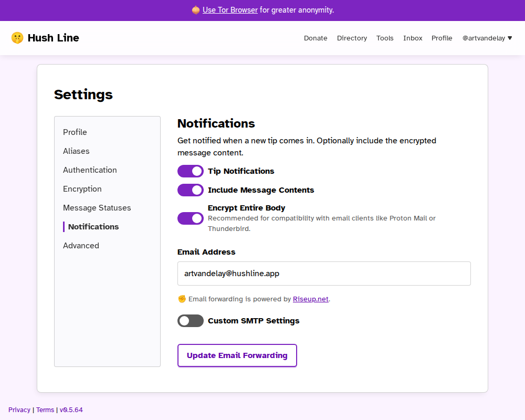Turn off Include Message Contents switch
525x420 pixels.
(x=190, y=190)
